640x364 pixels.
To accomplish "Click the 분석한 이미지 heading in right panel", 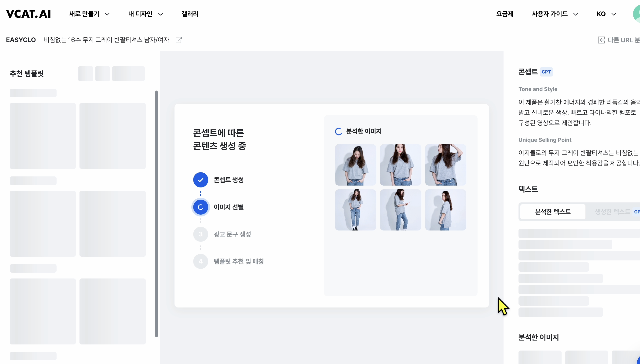I will [538, 337].
